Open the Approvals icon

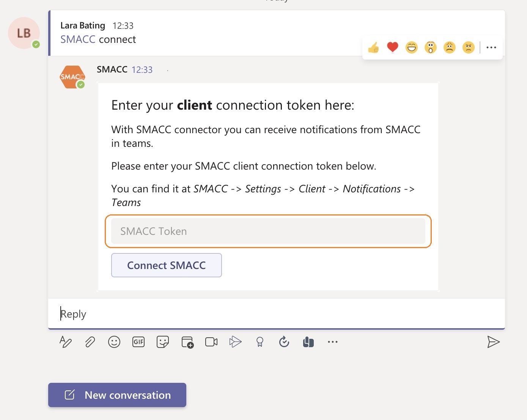[284, 342]
